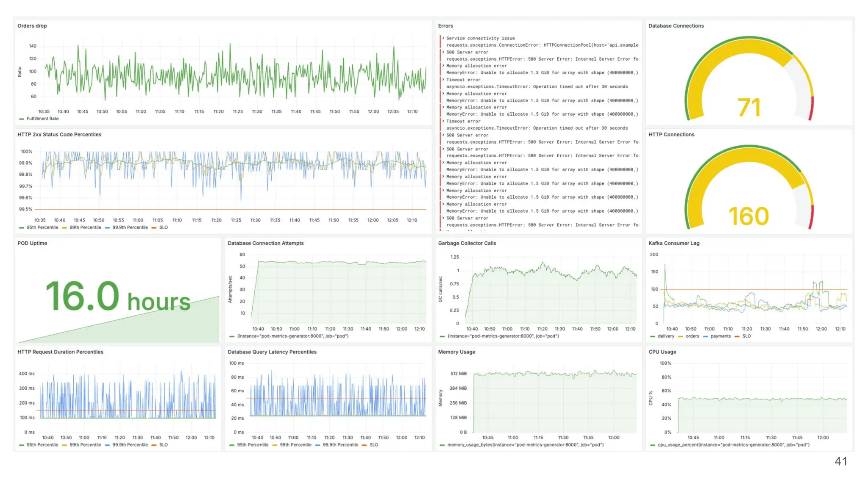The width and height of the screenshot is (868, 488).
Task: Click yellow orders swatch in Kafka legend
Action: pos(681,336)
